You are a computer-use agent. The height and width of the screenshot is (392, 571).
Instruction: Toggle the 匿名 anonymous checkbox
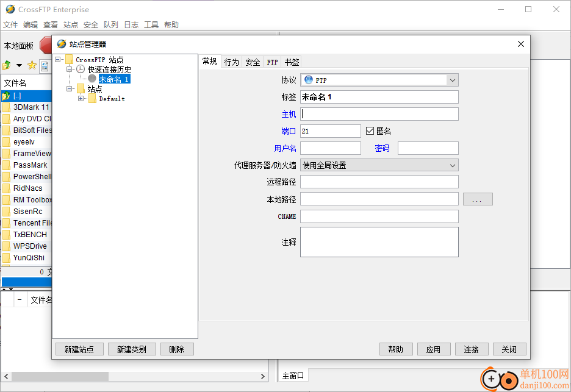(x=370, y=130)
